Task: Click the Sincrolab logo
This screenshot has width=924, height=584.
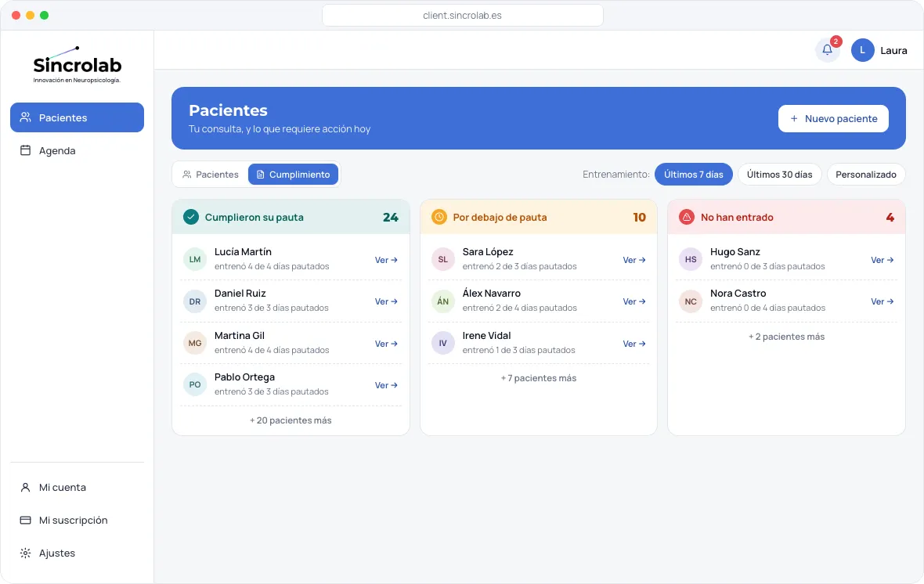Action: click(x=78, y=66)
